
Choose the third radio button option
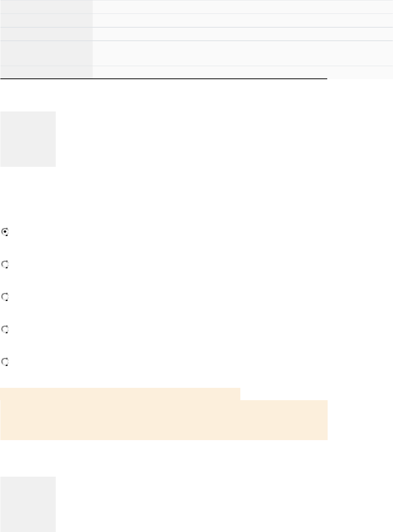5,297
